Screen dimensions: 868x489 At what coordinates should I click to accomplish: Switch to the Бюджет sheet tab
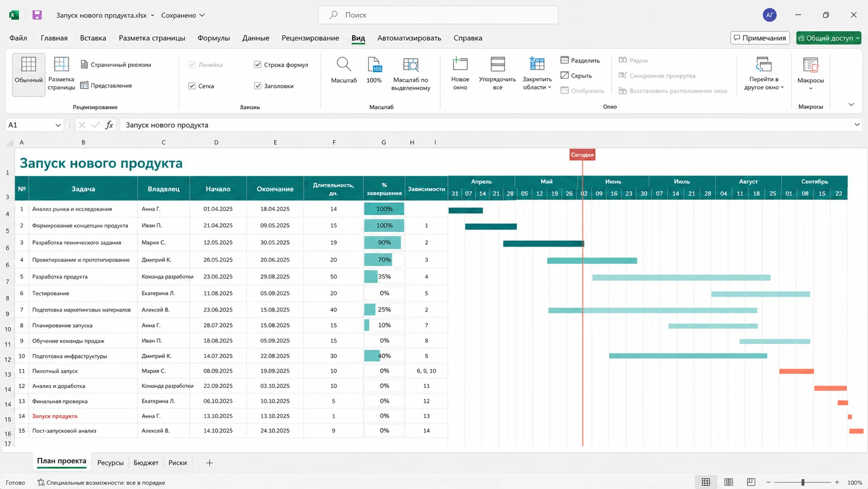point(146,462)
